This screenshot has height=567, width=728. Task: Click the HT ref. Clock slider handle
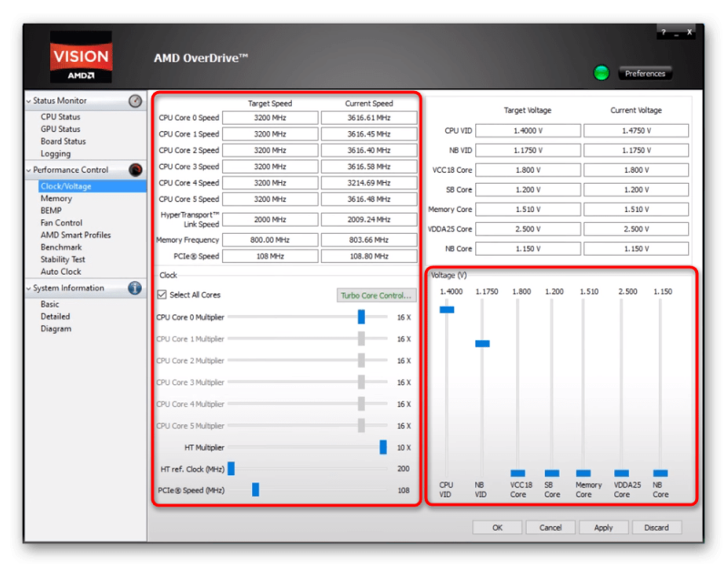pos(231,469)
